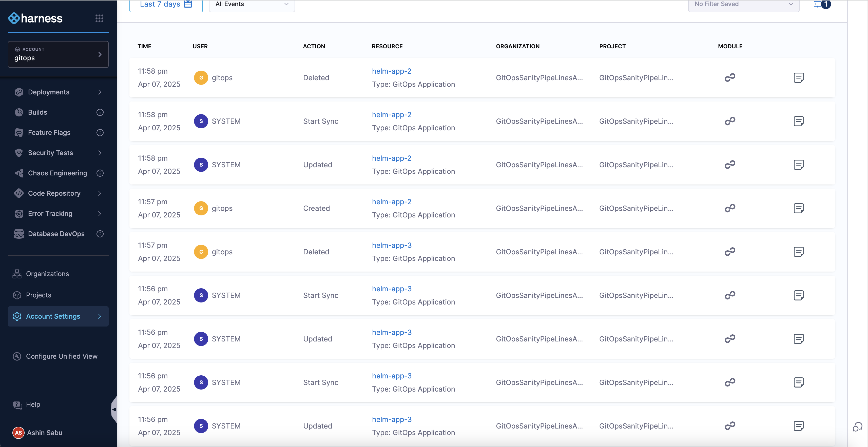The width and height of the screenshot is (868, 447).
Task: Click the module link icon on the Deleted helm-app-2 row
Action: 730,77
